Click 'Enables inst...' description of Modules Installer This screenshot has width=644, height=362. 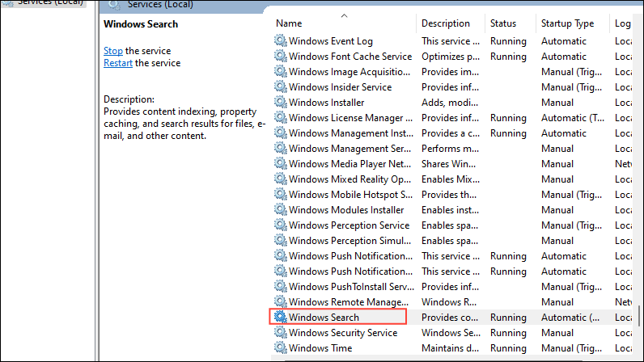click(x=450, y=210)
